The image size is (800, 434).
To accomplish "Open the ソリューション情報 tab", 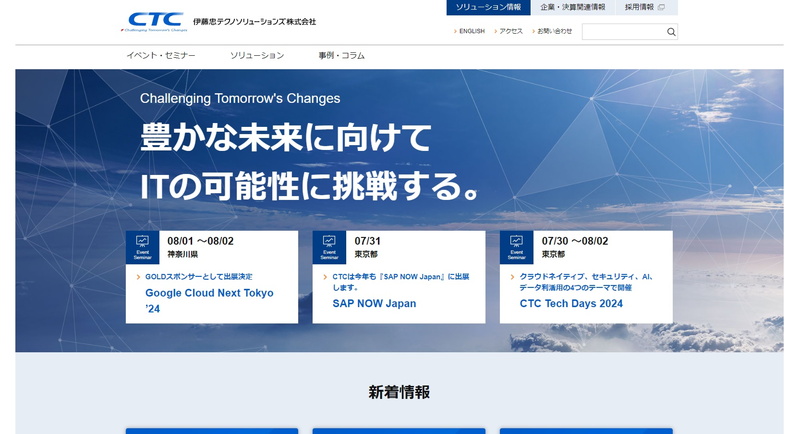I will click(488, 7).
